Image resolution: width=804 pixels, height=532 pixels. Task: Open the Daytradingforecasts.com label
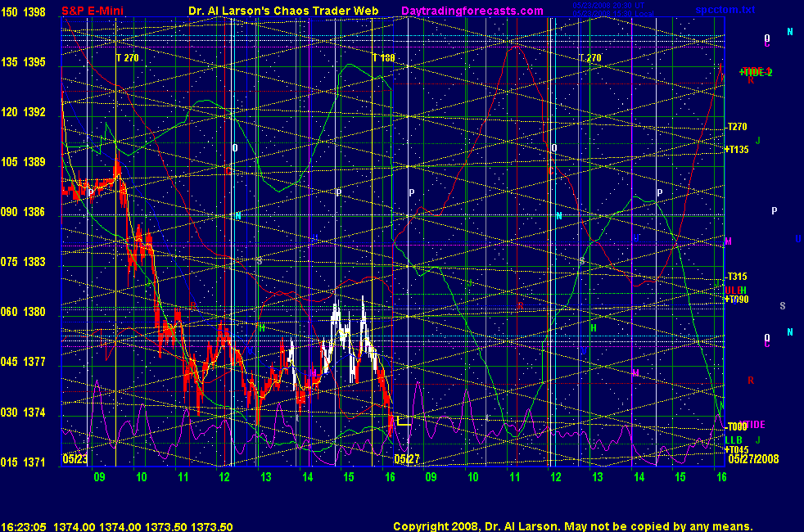pyautogui.click(x=472, y=11)
